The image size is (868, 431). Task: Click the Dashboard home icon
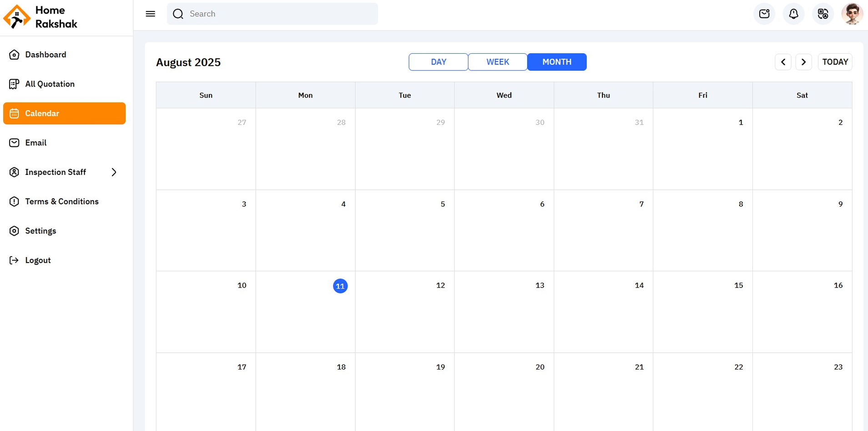tap(14, 55)
